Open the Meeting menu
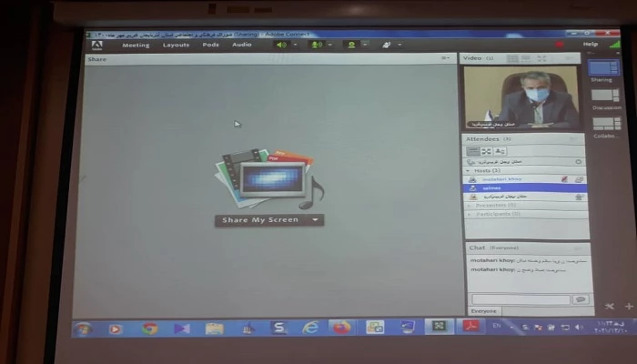Viewport: 637px width, 364px height. tap(136, 45)
